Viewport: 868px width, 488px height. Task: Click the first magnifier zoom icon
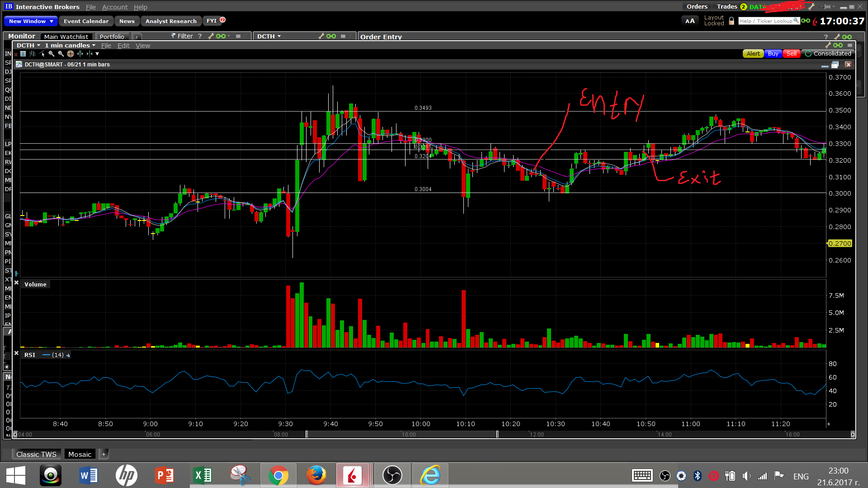pyautogui.click(x=51, y=54)
